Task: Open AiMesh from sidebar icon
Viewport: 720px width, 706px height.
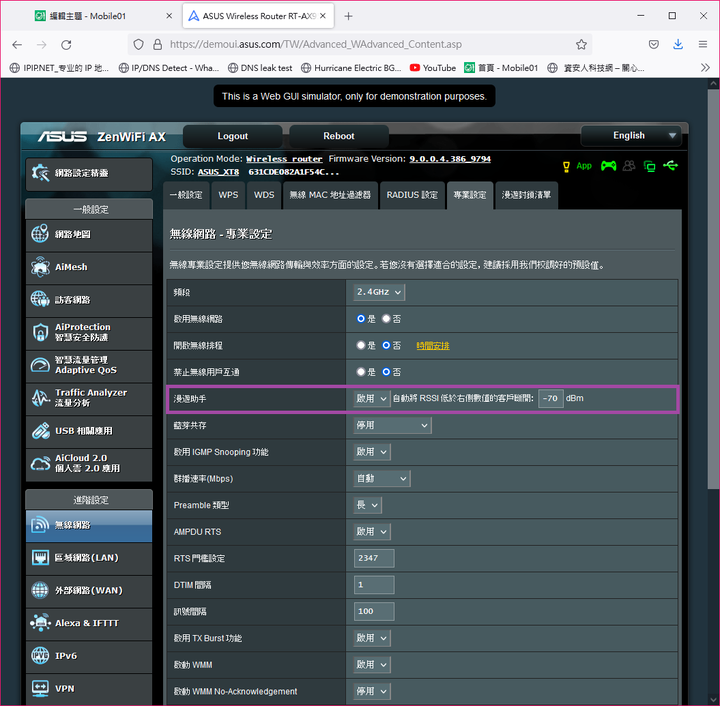Action: pos(40,267)
